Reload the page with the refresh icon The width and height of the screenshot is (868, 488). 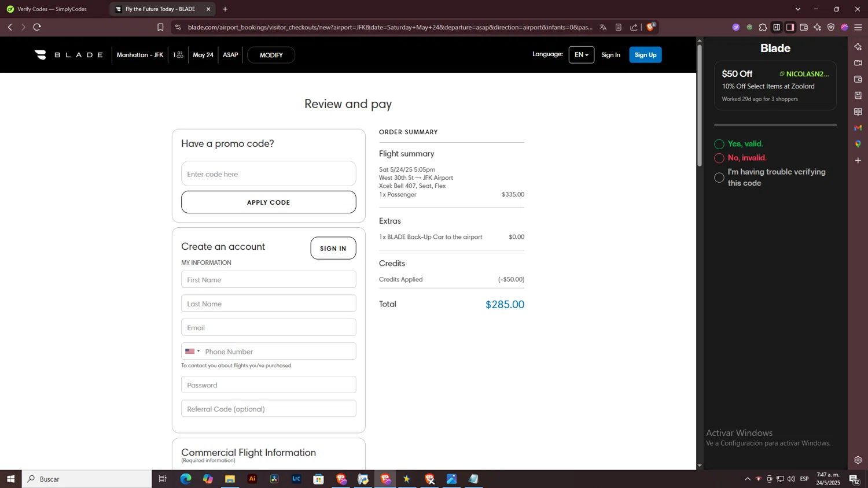(37, 27)
